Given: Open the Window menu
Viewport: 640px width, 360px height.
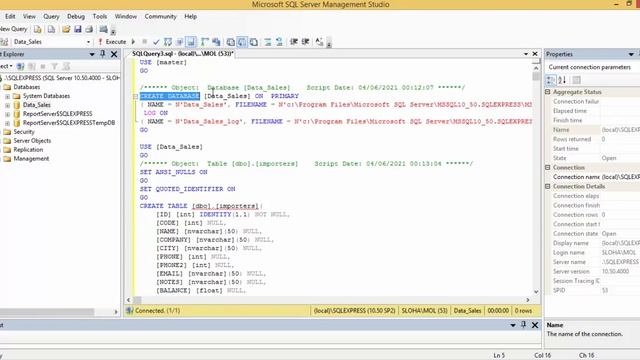Looking at the screenshot, I should [126, 16].
